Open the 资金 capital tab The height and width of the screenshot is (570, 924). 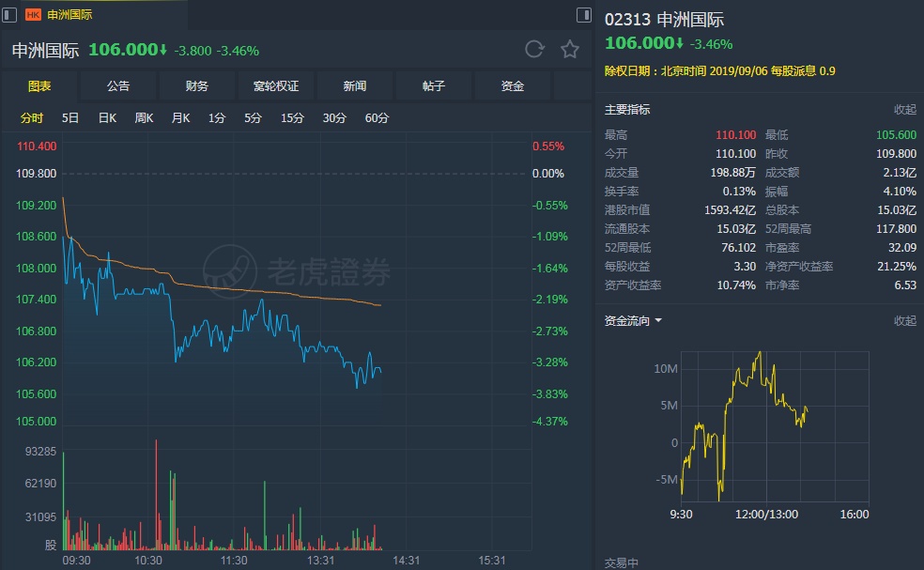513,86
